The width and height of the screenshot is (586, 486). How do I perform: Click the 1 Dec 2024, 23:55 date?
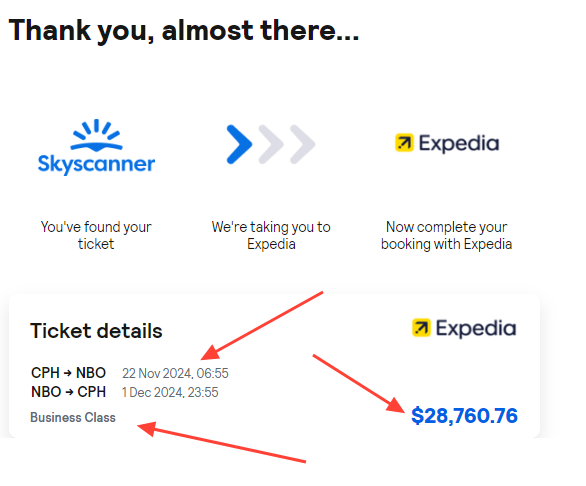pos(170,392)
